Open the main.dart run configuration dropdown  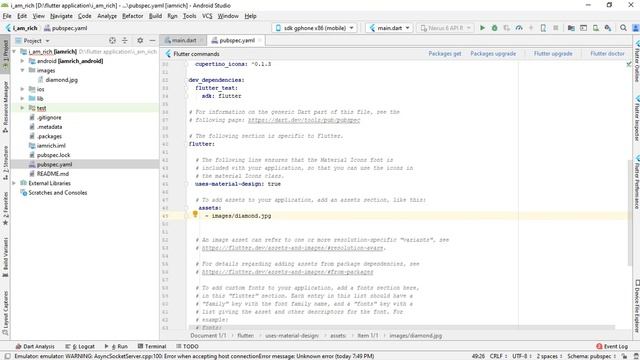389,28
